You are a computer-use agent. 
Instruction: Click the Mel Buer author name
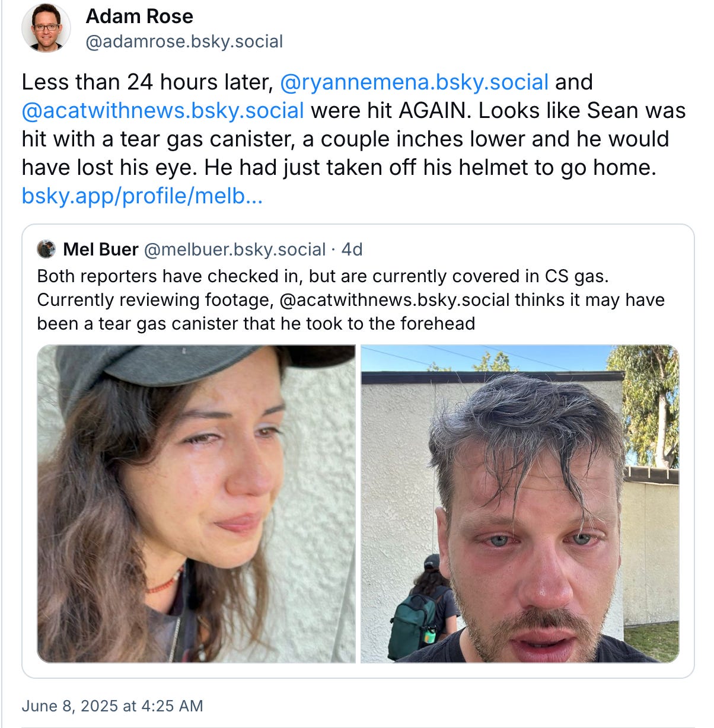pyautogui.click(x=100, y=250)
